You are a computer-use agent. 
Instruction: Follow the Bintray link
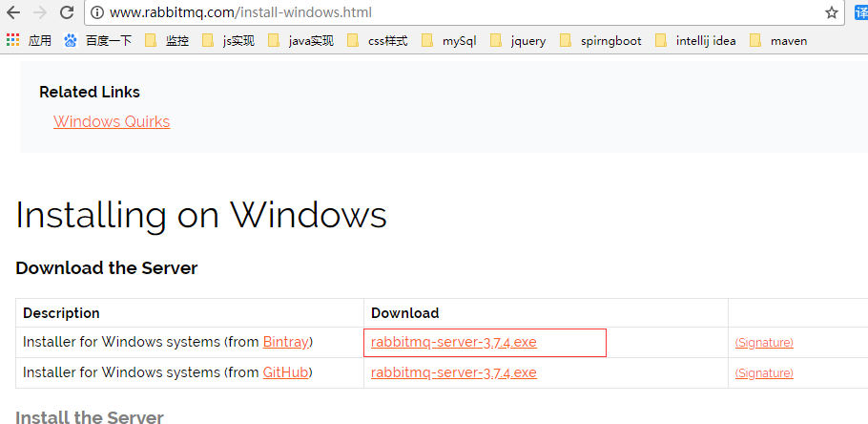[x=285, y=342]
